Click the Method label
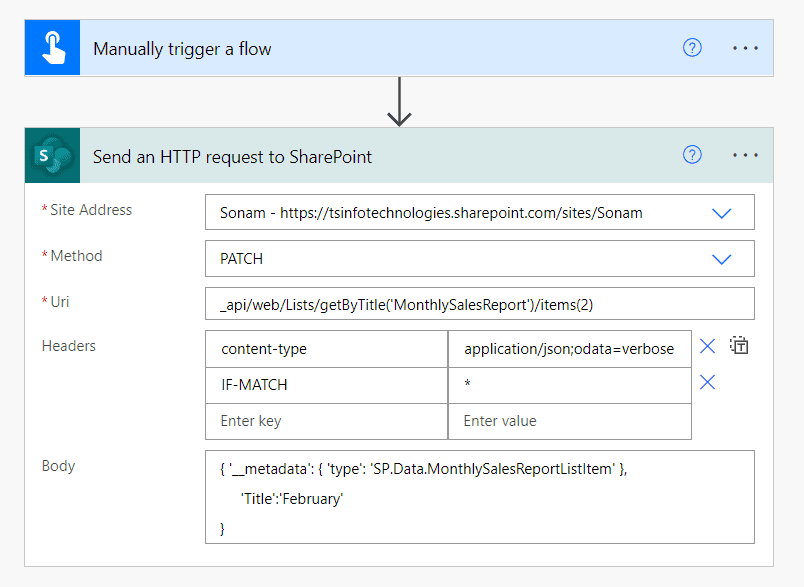The width and height of the screenshot is (804, 587). [76, 256]
